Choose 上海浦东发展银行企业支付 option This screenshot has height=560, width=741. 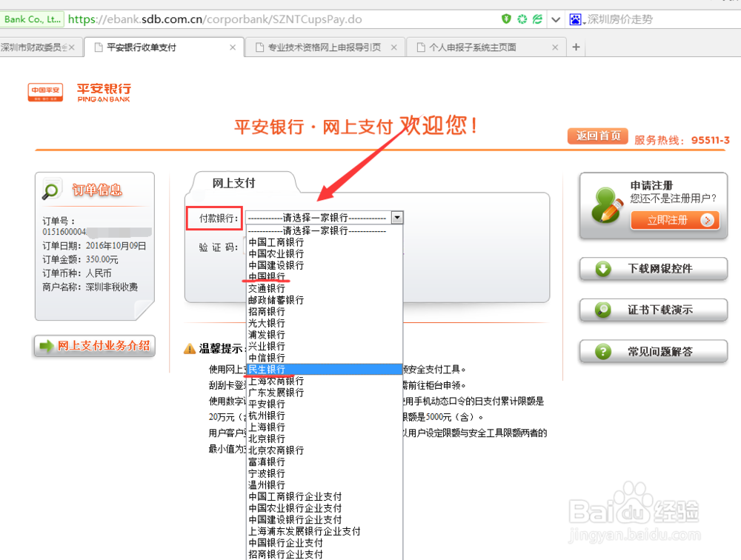click(x=325, y=532)
